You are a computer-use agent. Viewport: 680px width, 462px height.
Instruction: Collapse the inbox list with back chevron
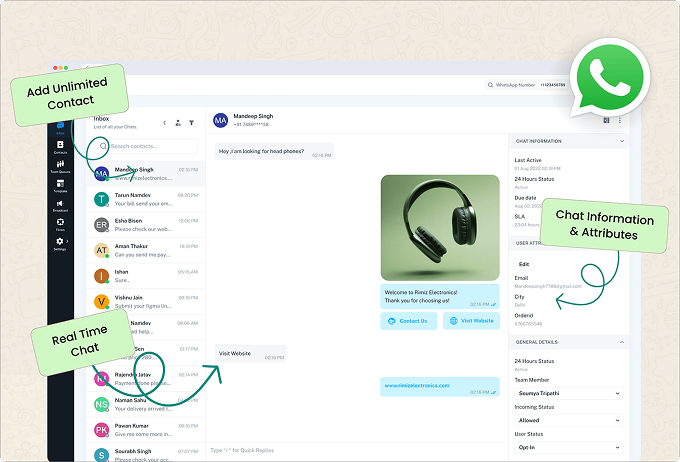point(164,123)
